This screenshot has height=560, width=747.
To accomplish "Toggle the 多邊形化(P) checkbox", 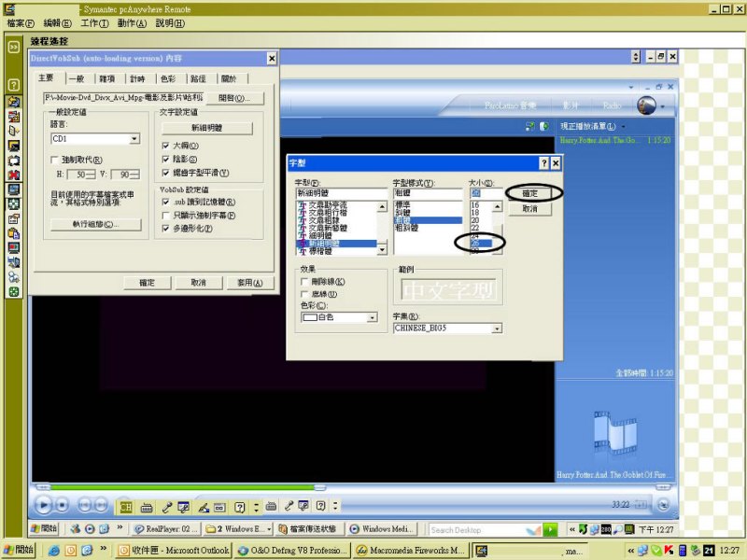I will 166,229.
